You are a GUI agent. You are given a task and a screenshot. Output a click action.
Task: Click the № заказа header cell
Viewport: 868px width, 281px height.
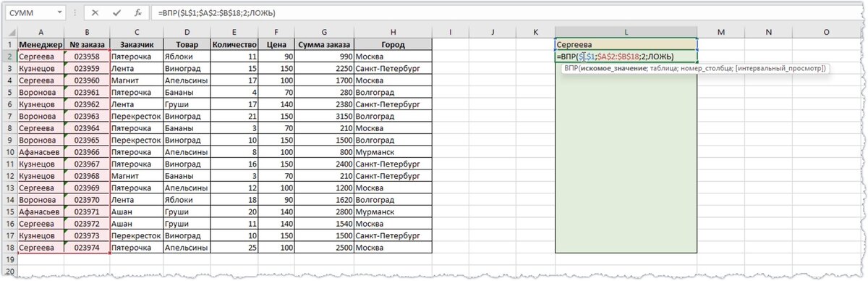(87, 44)
